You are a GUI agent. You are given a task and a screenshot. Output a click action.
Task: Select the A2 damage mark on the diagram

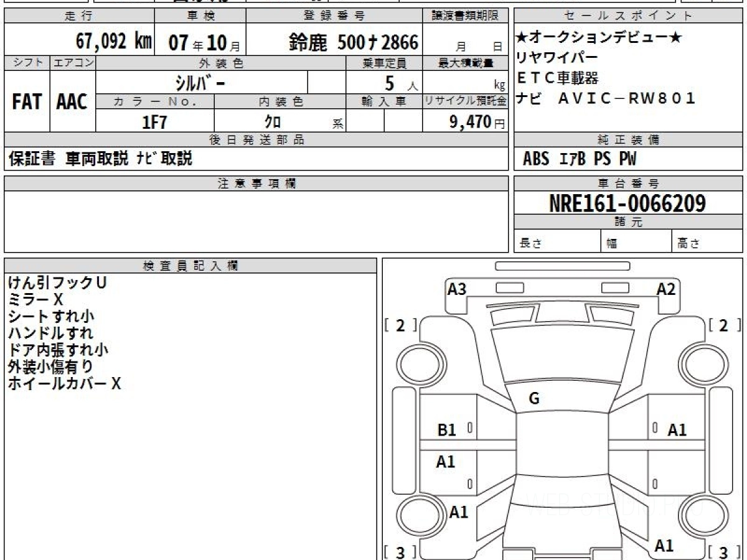(666, 289)
